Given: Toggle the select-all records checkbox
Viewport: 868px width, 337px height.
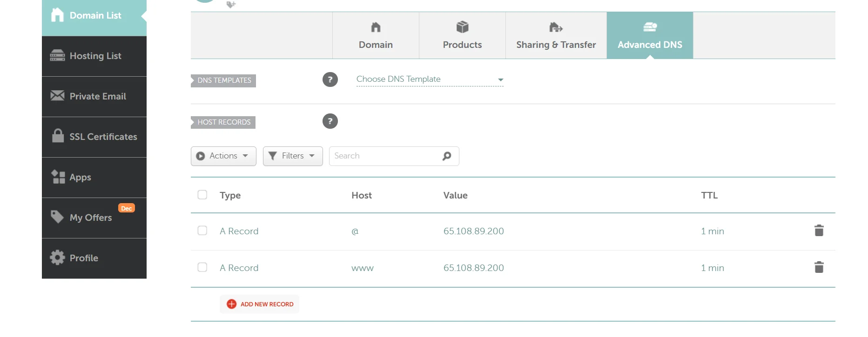Looking at the screenshot, I should coord(202,195).
